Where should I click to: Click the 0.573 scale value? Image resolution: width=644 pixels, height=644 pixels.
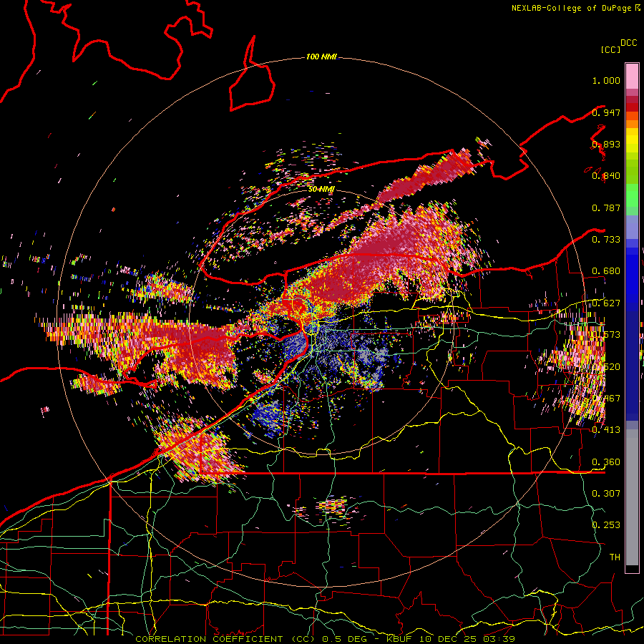tap(606, 335)
